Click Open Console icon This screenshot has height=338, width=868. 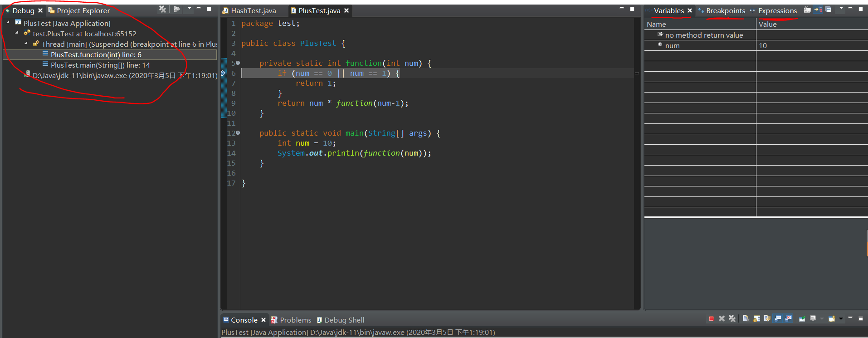831,318
